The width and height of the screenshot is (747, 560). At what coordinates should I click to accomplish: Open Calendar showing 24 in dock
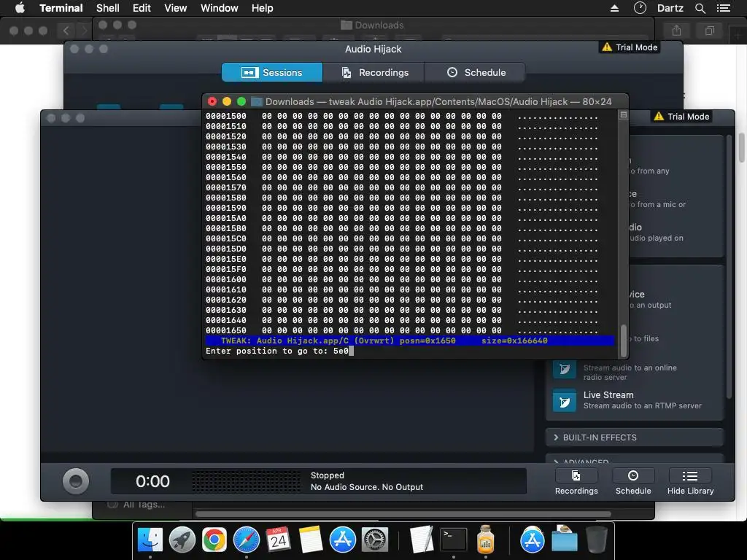[278, 540]
